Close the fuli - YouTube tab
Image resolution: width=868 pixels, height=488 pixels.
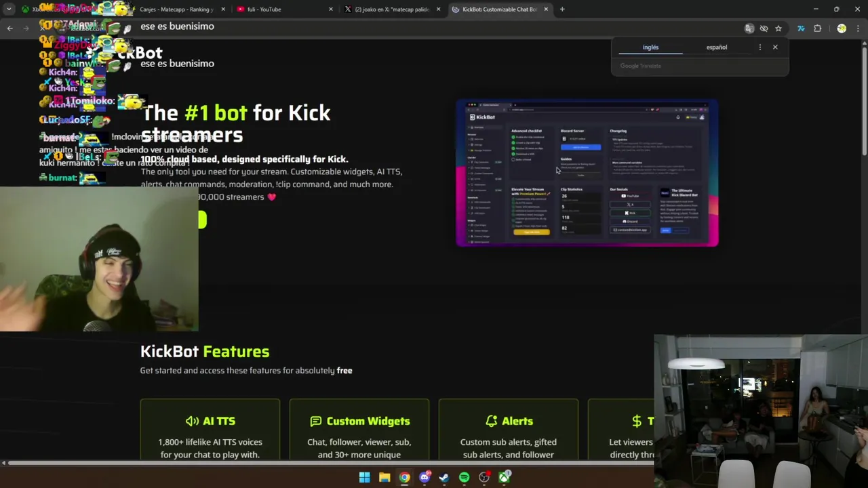(331, 9)
